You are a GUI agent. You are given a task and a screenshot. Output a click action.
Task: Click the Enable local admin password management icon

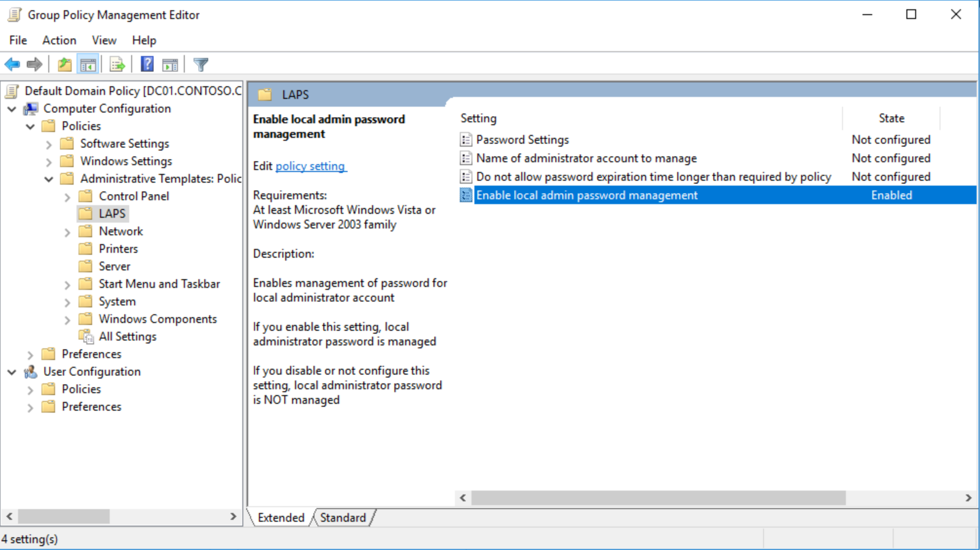(467, 195)
